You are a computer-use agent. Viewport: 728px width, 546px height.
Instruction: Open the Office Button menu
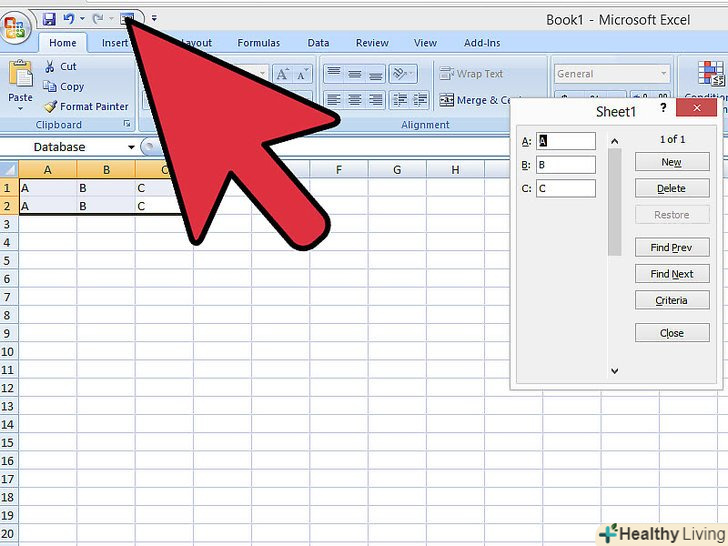(15, 27)
